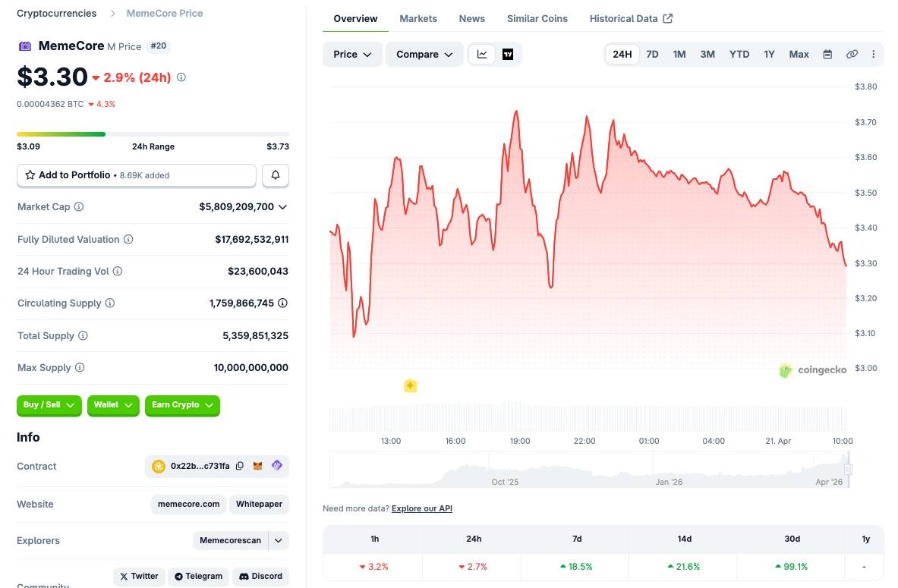The image size is (898, 588).
Task: Click the embed chart link icon
Action: pyautogui.click(x=851, y=54)
